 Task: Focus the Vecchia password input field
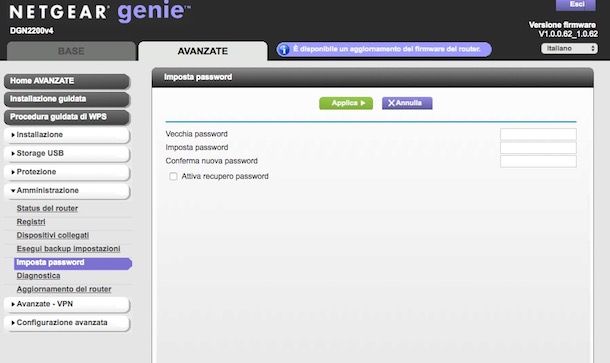[x=538, y=134]
